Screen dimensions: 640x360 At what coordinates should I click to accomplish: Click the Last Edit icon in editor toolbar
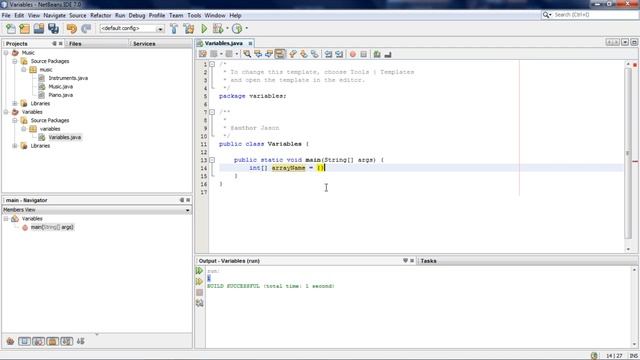click(x=202, y=54)
